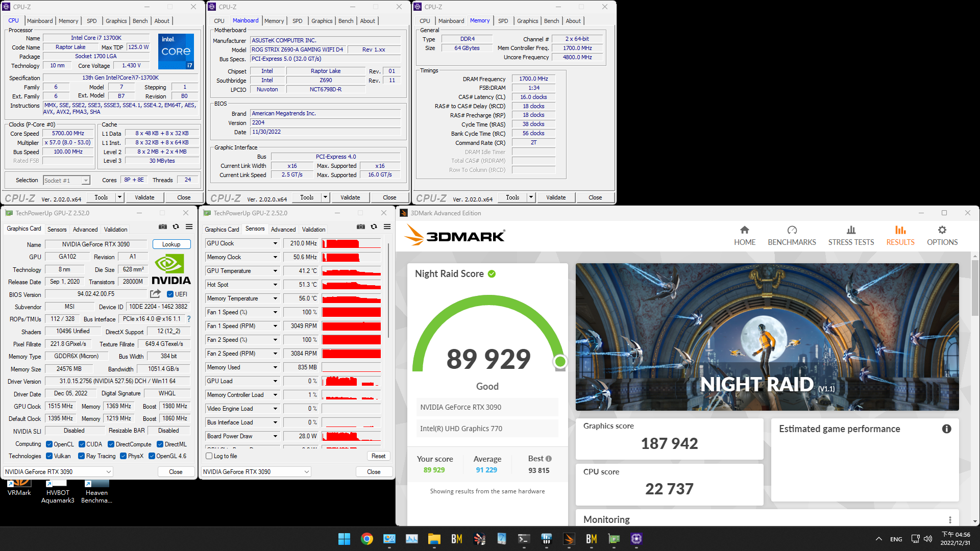
Task: Enable the Log to file checkbox
Action: pyautogui.click(x=209, y=456)
